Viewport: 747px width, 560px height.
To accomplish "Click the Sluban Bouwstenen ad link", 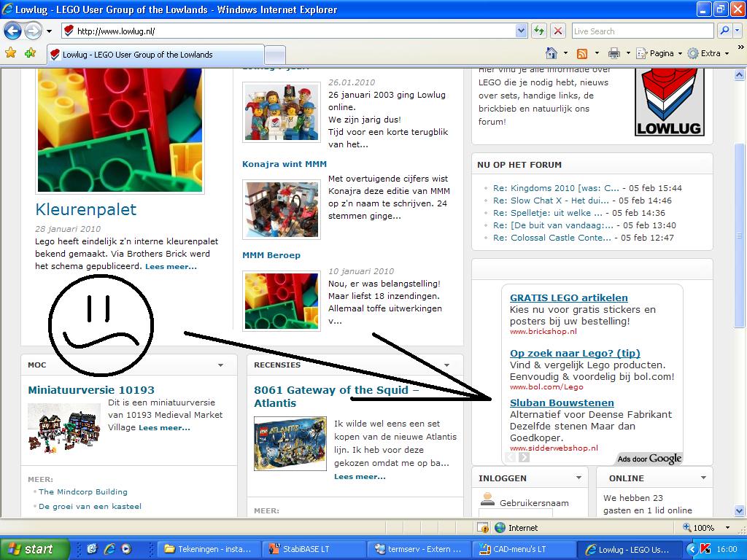I will pyautogui.click(x=562, y=402).
